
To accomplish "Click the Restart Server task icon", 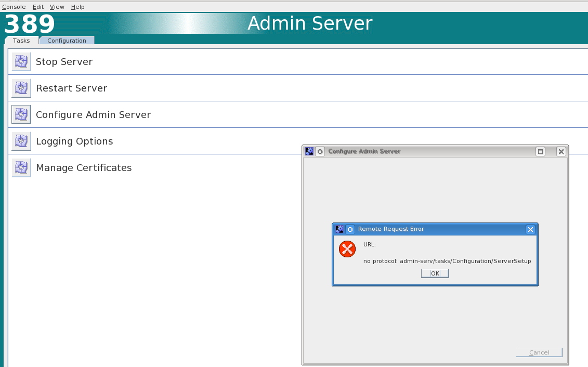I will point(21,88).
